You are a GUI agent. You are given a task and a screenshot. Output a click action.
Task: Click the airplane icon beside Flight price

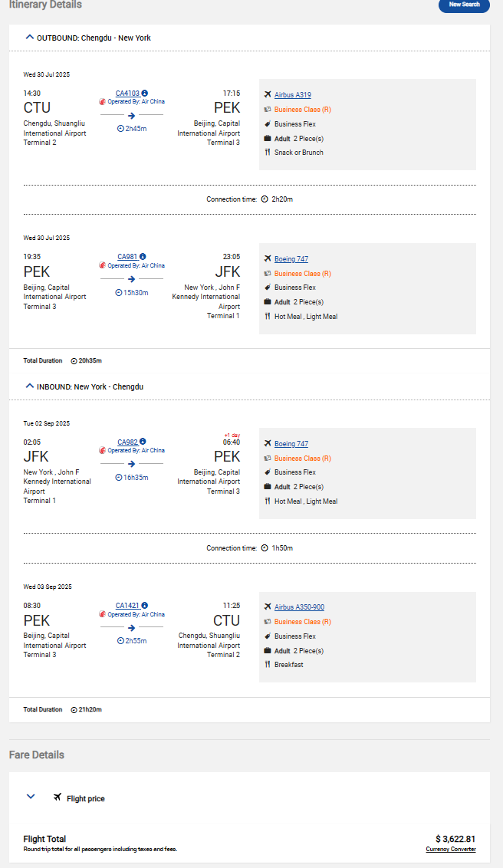[x=58, y=797]
